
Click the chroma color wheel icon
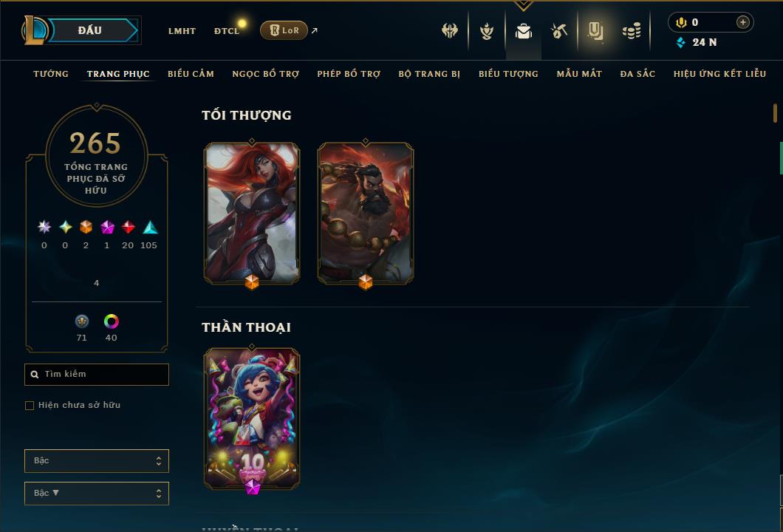[x=111, y=321]
